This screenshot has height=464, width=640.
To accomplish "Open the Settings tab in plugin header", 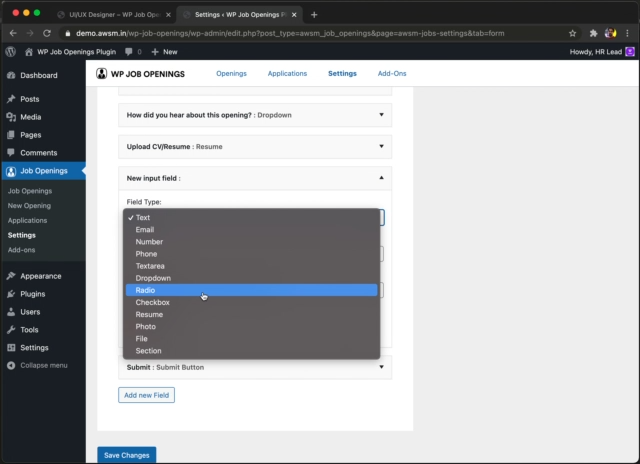I will (342, 73).
